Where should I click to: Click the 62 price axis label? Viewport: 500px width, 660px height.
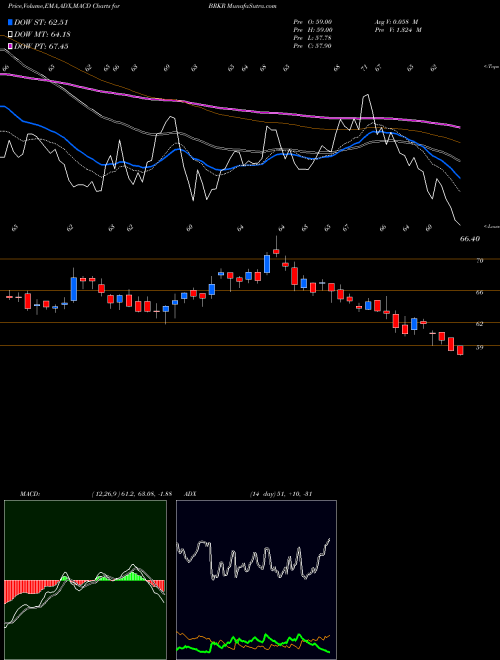[x=479, y=324]
